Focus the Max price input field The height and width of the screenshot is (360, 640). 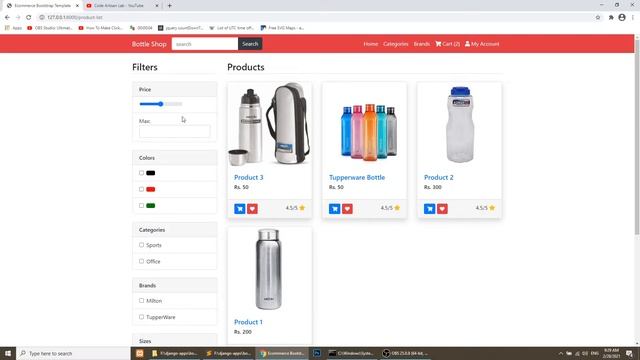[174, 131]
